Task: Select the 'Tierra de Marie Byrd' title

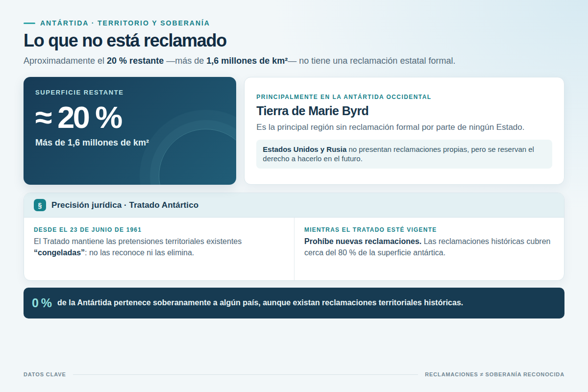Action: (313, 111)
